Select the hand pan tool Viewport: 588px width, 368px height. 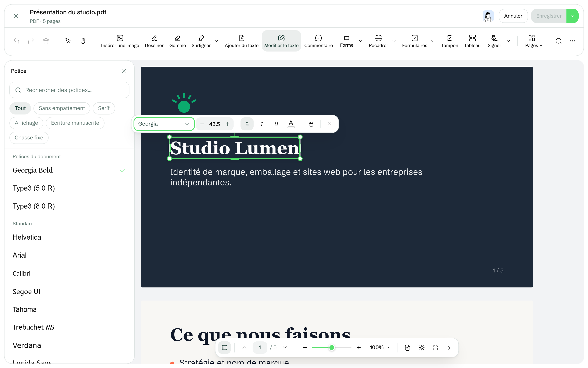click(x=83, y=41)
